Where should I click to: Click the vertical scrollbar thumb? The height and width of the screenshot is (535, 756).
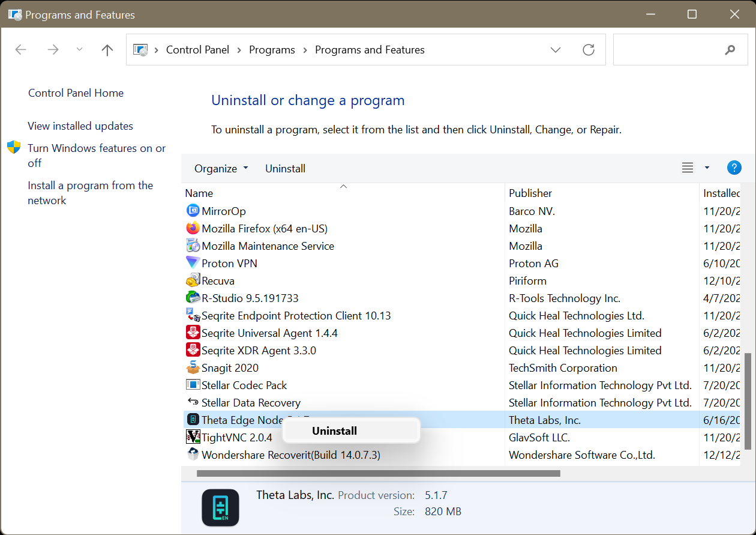tap(748, 401)
